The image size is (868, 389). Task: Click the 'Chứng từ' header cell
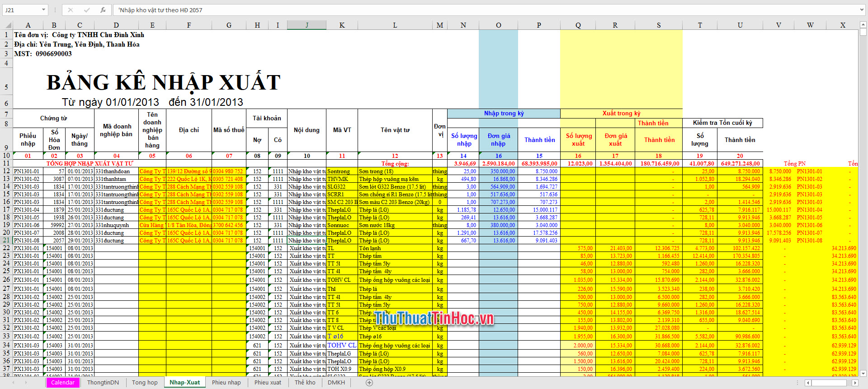coord(53,119)
